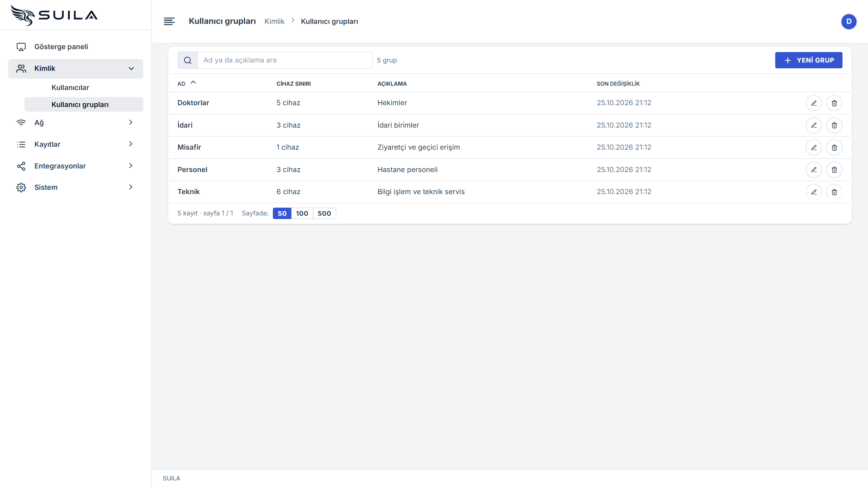Expand the Kayıtlar sidebar section

coord(76,144)
